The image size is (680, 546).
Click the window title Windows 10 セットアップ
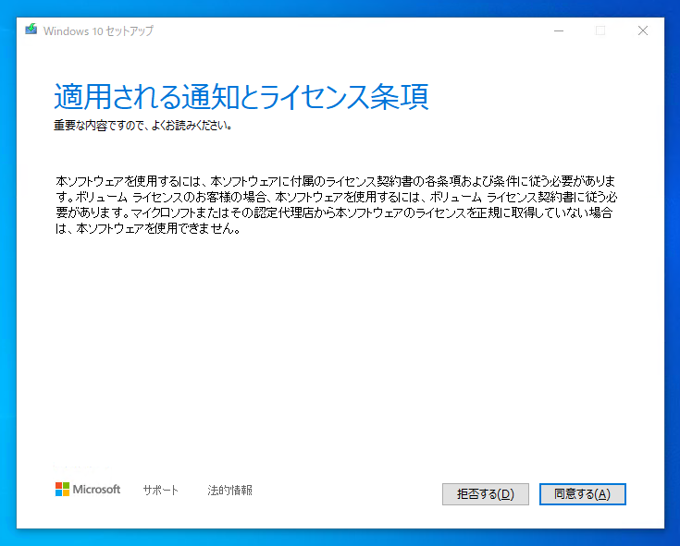[x=98, y=31]
